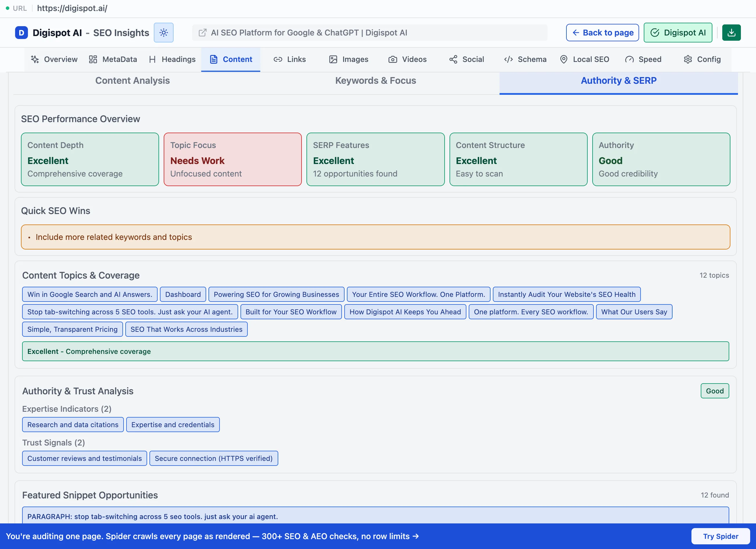
Task: Click the SERP Features Excellent card
Action: pos(376,159)
